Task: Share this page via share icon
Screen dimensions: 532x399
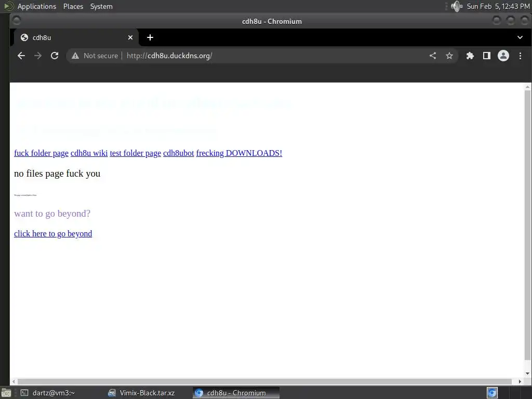Action: pos(433,56)
